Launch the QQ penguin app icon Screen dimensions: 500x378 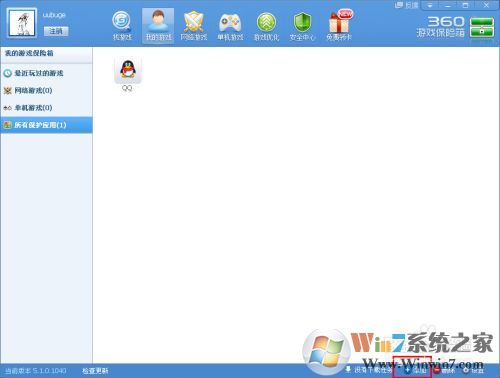point(128,69)
